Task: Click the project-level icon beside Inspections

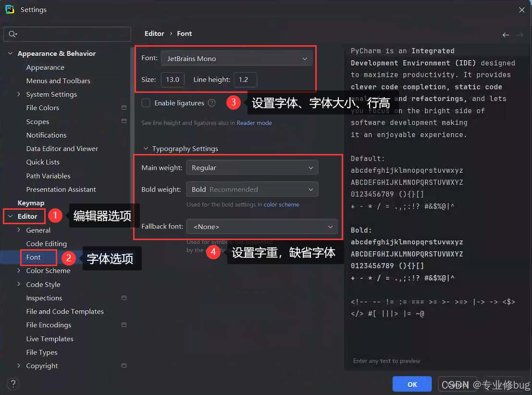Action: (x=124, y=298)
